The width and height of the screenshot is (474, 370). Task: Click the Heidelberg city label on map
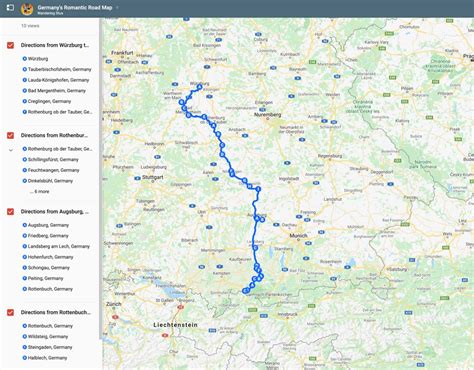coord(122,120)
